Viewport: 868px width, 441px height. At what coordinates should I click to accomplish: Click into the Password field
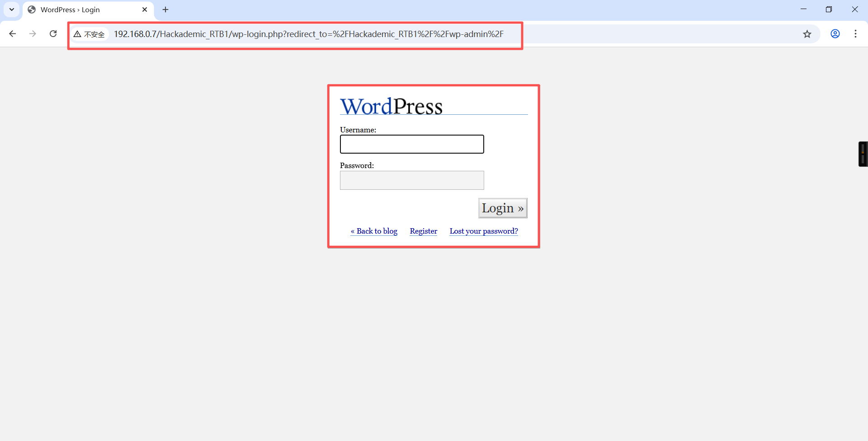(x=412, y=180)
